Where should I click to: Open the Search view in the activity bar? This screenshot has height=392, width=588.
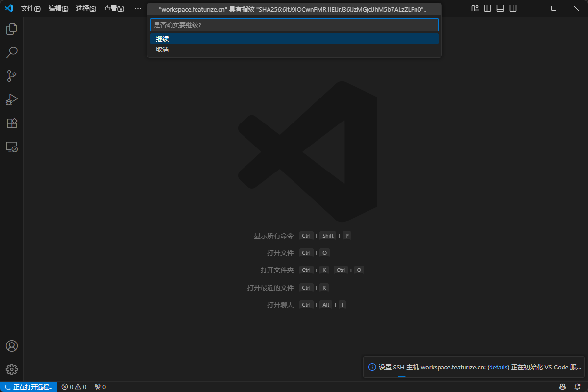[12, 52]
